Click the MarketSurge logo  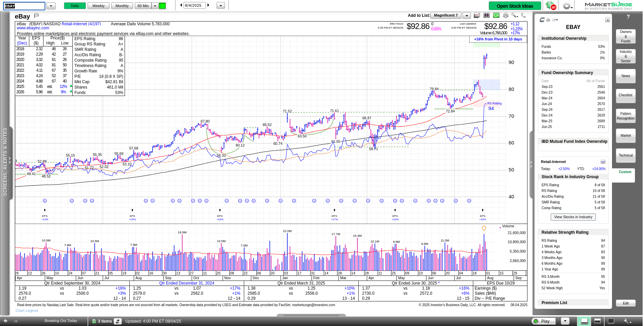click(x=608, y=6)
